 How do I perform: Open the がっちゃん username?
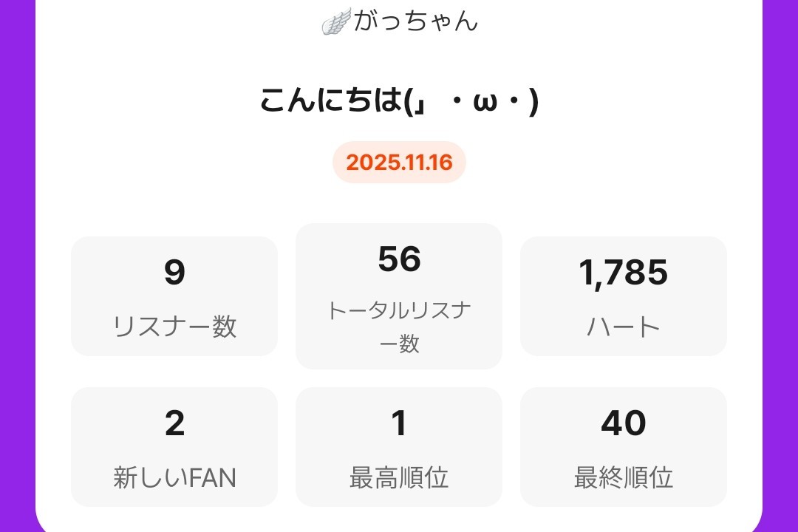coord(416,21)
